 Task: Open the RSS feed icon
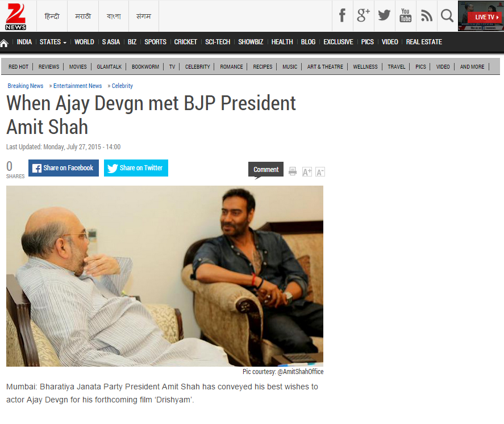click(427, 15)
